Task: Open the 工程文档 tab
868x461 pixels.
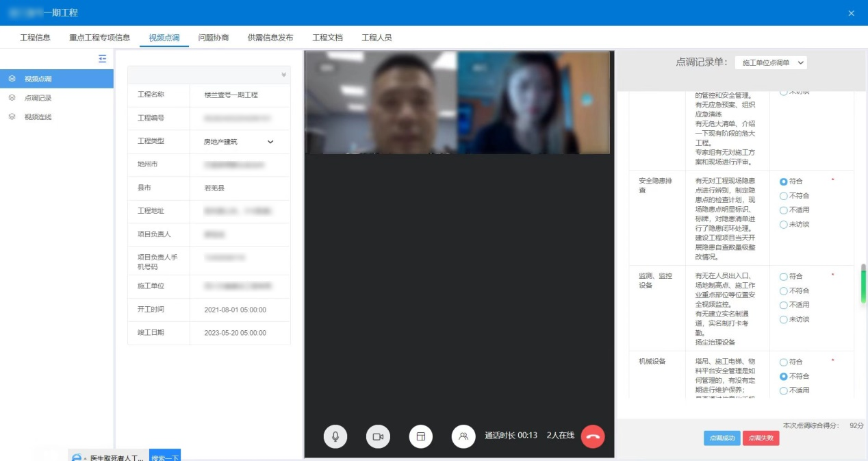Action: pyautogui.click(x=327, y=38)
